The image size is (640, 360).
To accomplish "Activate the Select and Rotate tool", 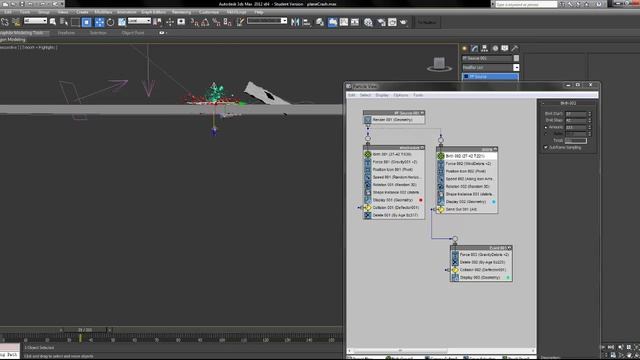I will (x=110, y=22).
